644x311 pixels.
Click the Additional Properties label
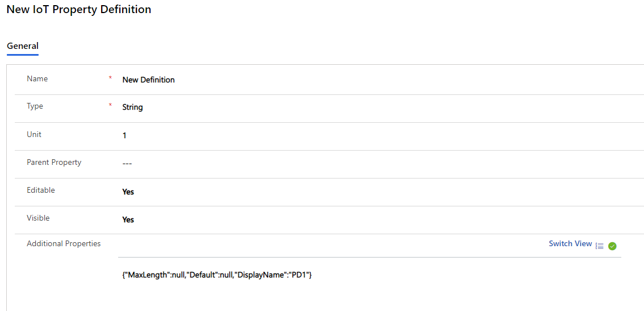pyautogui.click(x=64, y=243)
